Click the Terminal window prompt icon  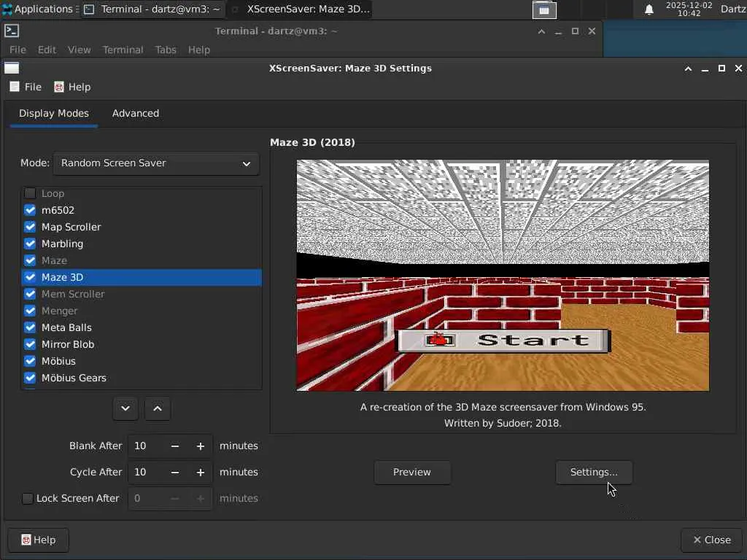coord(12,31)
